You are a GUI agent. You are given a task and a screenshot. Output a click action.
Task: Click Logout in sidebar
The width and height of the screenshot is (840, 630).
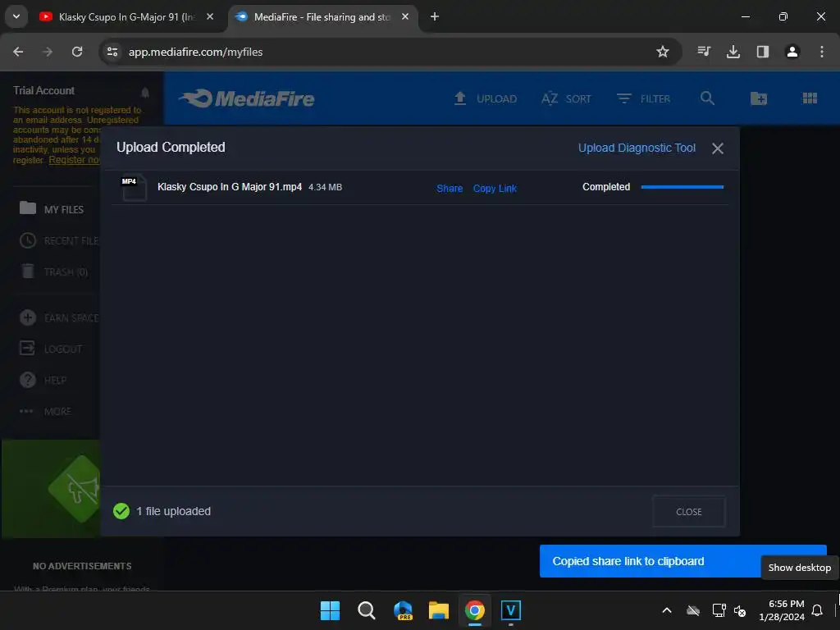(51, 349)
